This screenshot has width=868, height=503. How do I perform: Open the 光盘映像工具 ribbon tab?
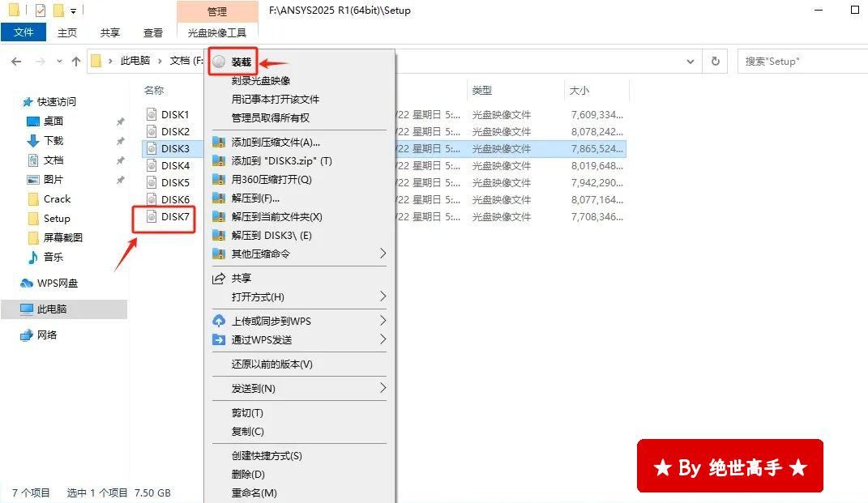[x=217, y=32]
